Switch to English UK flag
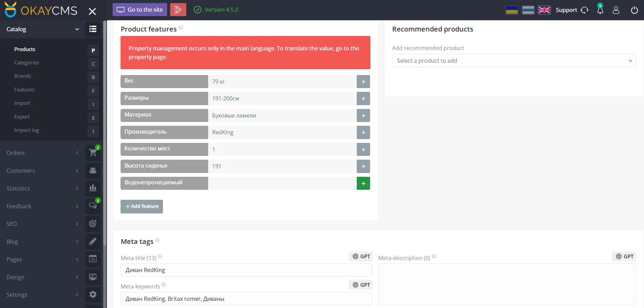The image size is (644, 308). click(x=544, y=10)
